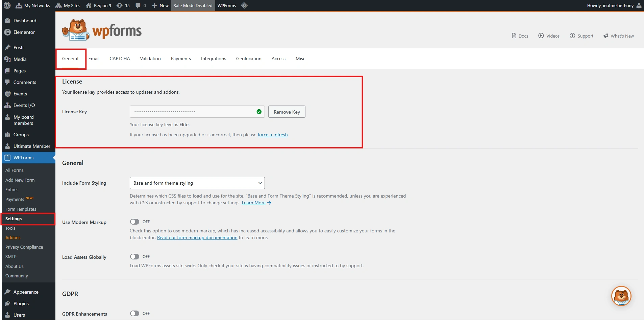The height and width of the screenshot is (320, 644).
Task: Open the What's New announcements
Action: coord(619,36)
